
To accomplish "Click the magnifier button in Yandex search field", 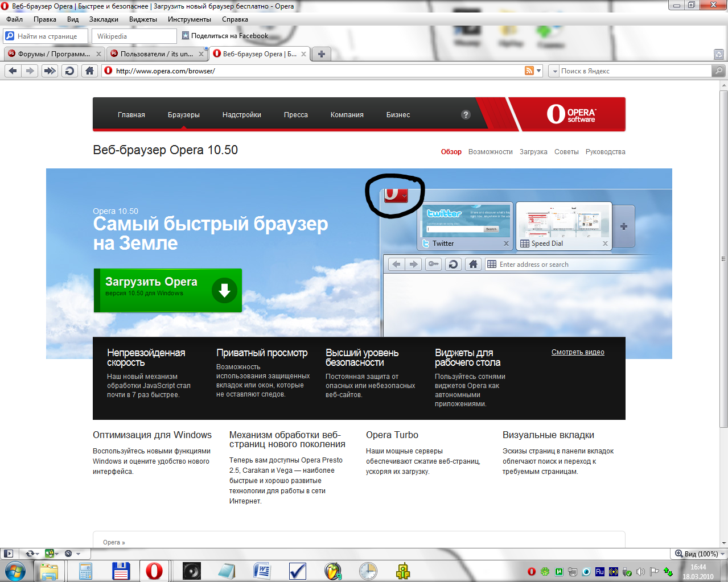I will coord(718,71).
